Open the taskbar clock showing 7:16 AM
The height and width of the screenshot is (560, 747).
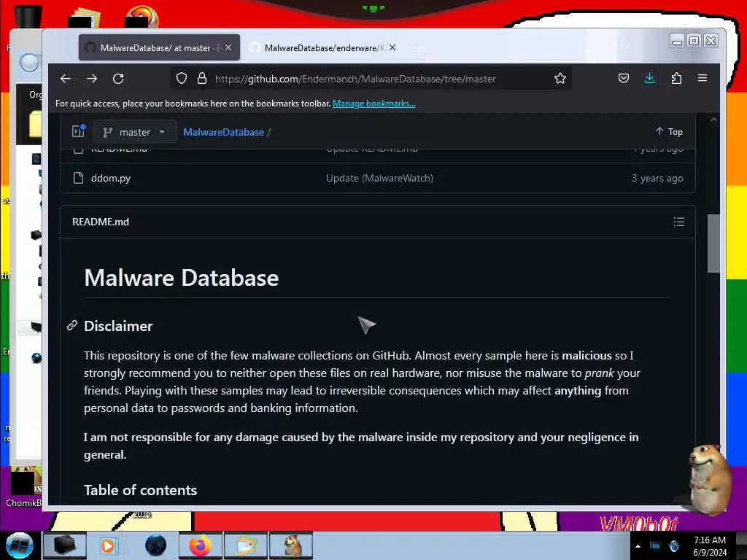click(710, 546)
